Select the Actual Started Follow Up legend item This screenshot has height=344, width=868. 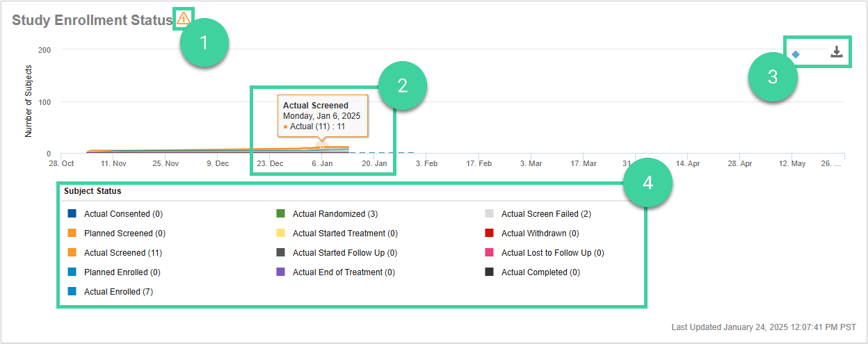click(345, 253)
